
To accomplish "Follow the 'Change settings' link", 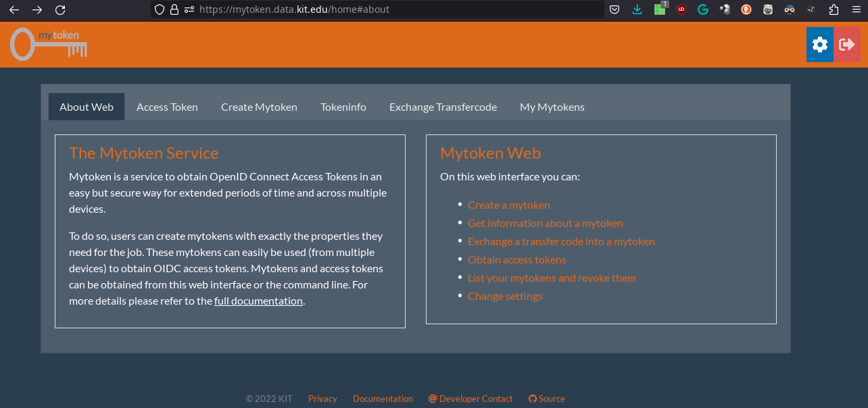I will click(x=505, y=296).
